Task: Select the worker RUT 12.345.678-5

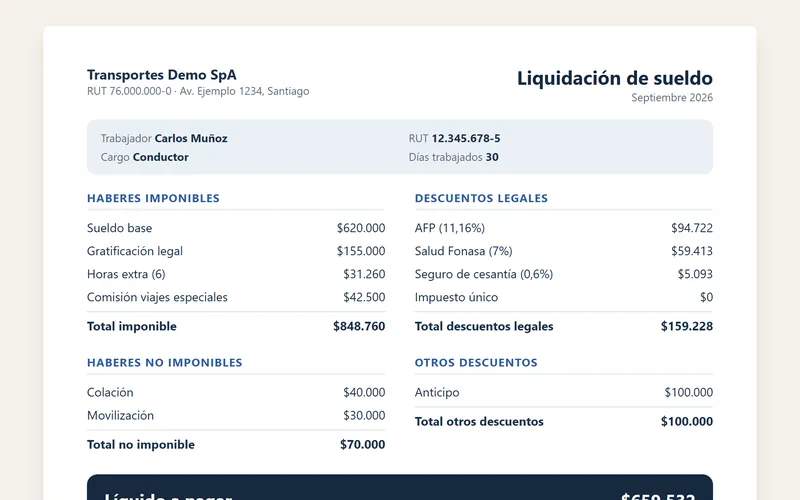Action: click(x=466, y=138)
